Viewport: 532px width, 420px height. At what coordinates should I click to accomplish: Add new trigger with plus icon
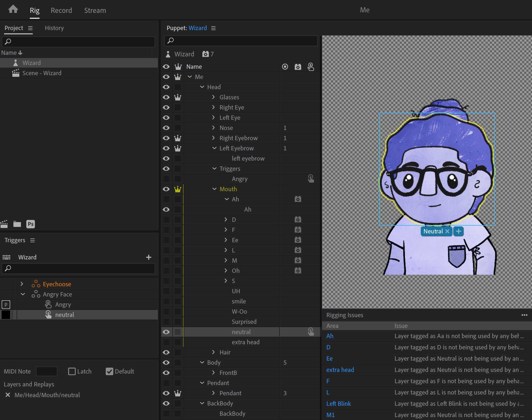[x=149, y=257]
